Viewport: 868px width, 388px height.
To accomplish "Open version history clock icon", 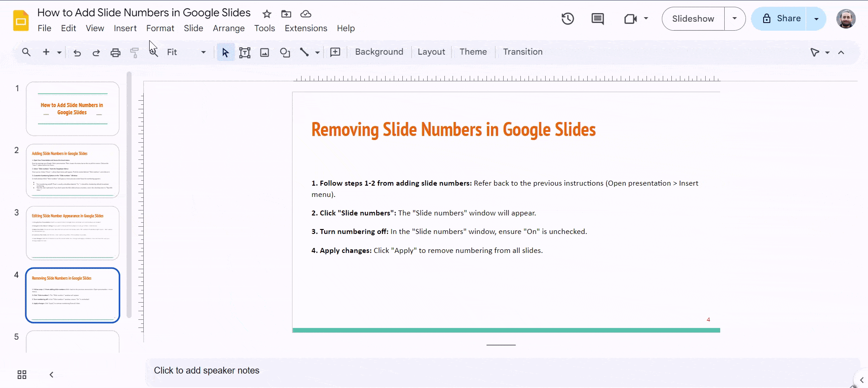I will click(x=567, y=19).
